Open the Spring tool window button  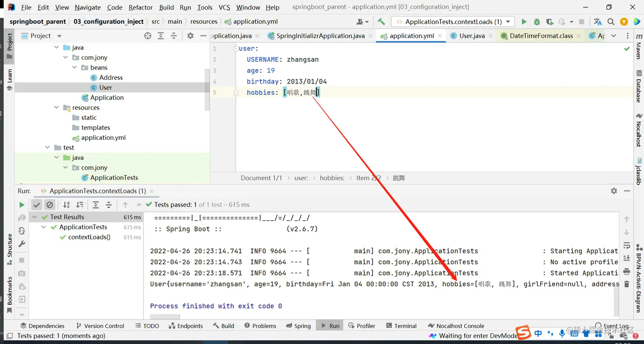click(298, 326)
